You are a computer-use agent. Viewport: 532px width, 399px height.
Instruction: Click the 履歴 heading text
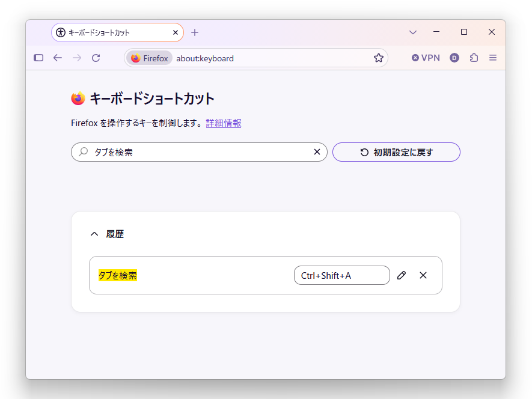click(x=115, y=234)
